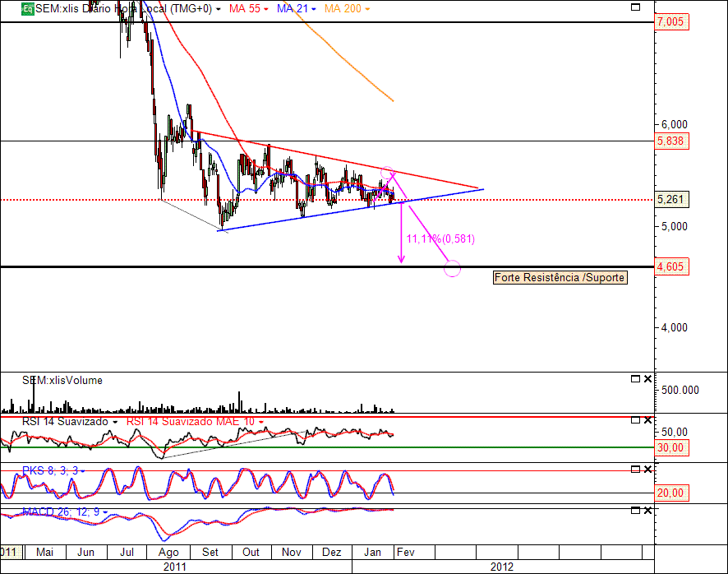The width and height of the screenshot is (728, 574).
Task: Expand the MA 200 dropdown
Action: (366, 8)
